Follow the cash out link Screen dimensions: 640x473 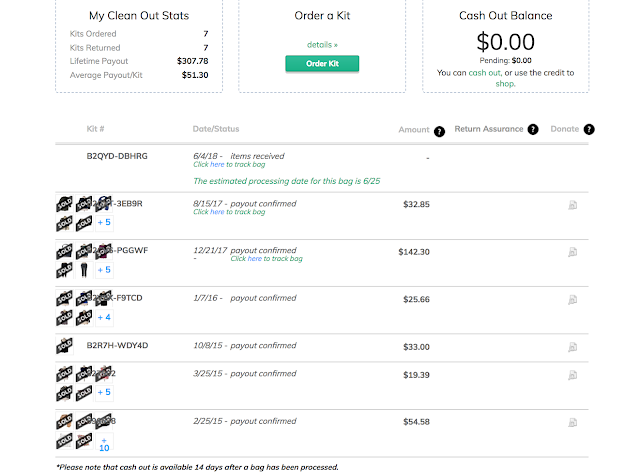pos(484,73)
